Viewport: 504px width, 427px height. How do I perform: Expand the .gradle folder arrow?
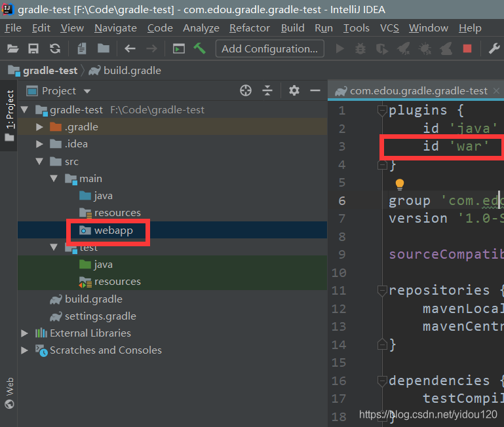coord(39,127)
